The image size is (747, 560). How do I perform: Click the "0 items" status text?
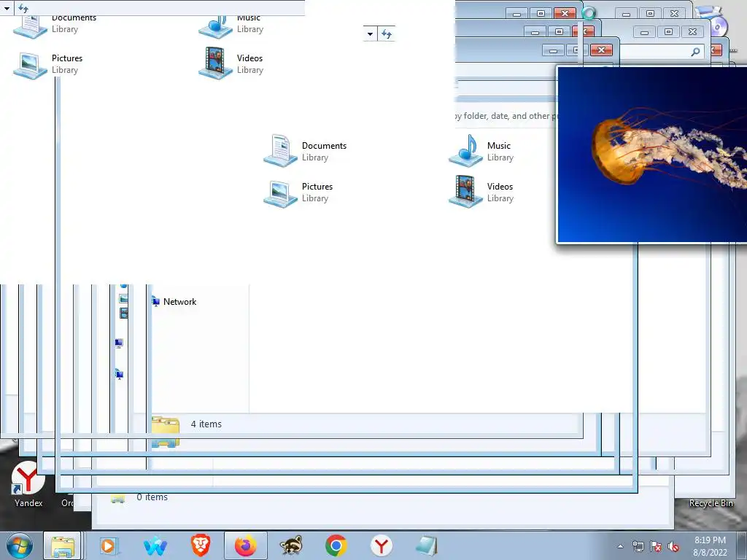point(152,497)
